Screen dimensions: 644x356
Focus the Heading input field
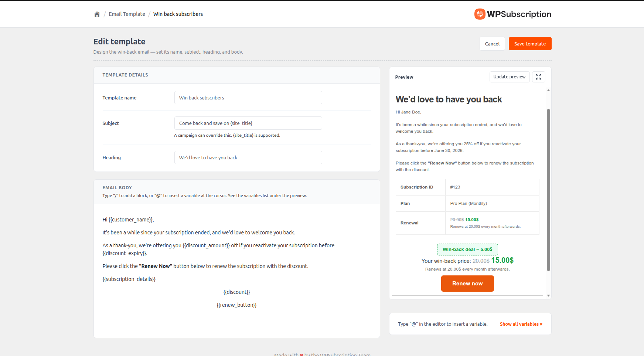pyautogui.click(x=248, y=157)
